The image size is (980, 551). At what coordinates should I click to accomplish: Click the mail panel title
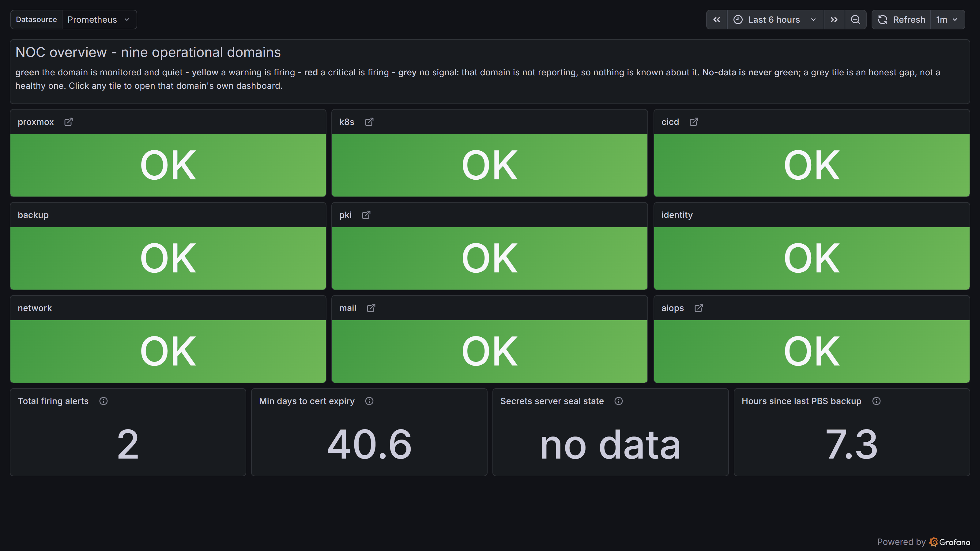tap(348, 308)
